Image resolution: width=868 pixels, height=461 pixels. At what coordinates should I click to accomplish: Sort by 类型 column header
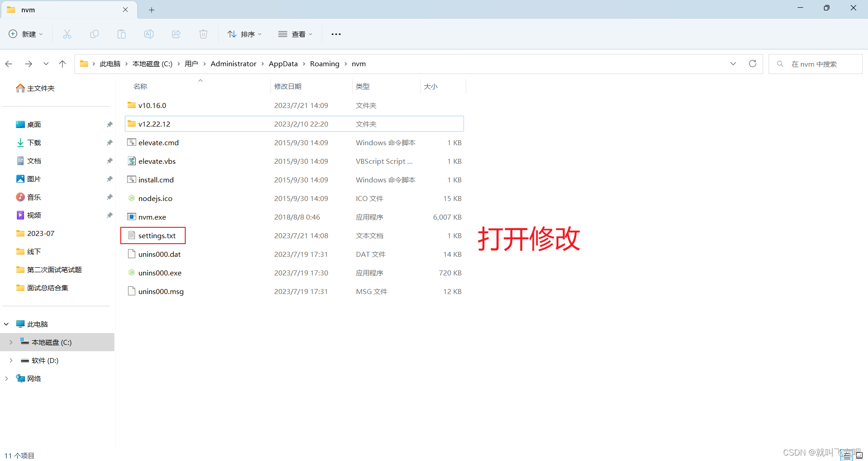(x=363, y=86)
